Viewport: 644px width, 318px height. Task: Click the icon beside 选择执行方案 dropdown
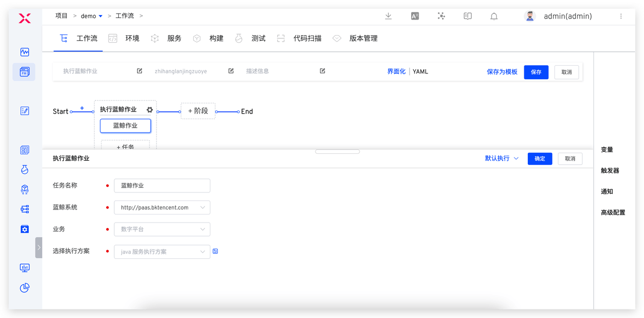215,251
